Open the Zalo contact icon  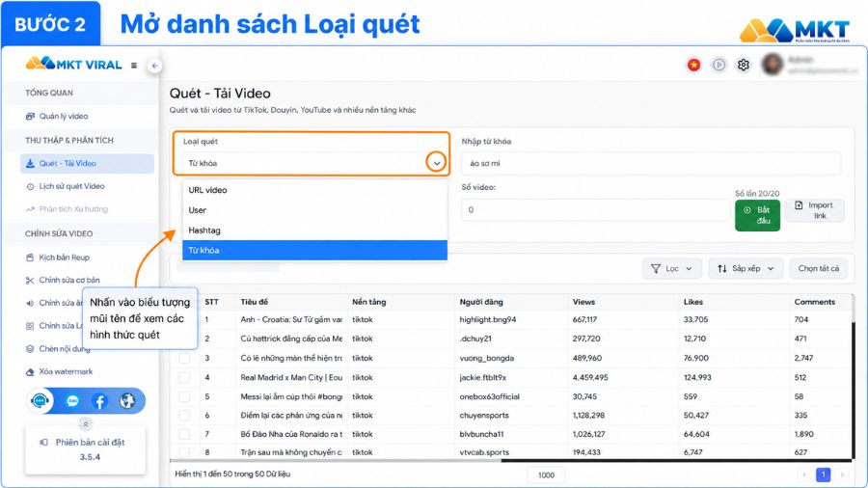[72, 401]
